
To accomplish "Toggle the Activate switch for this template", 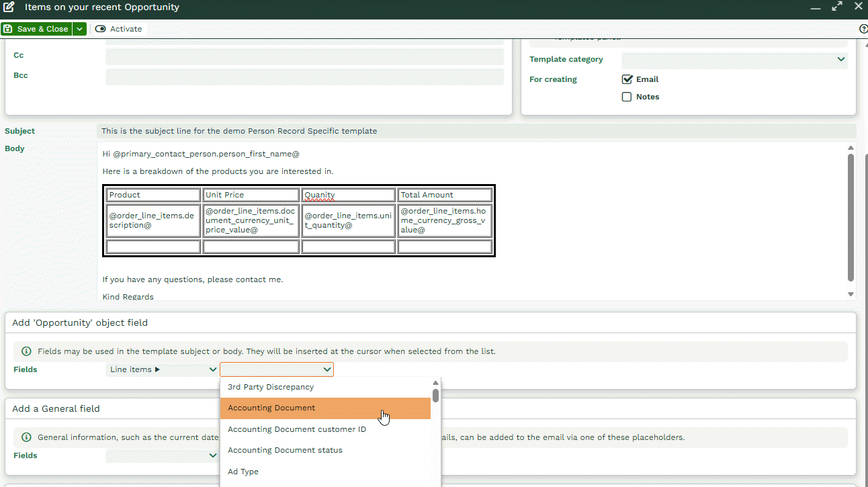I will [118, 29].
